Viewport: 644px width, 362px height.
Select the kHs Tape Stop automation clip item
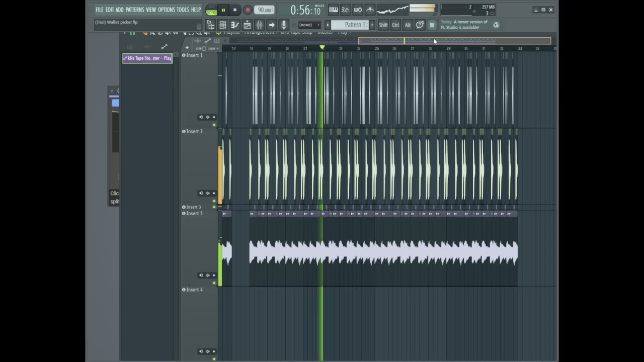pos(147,58)
